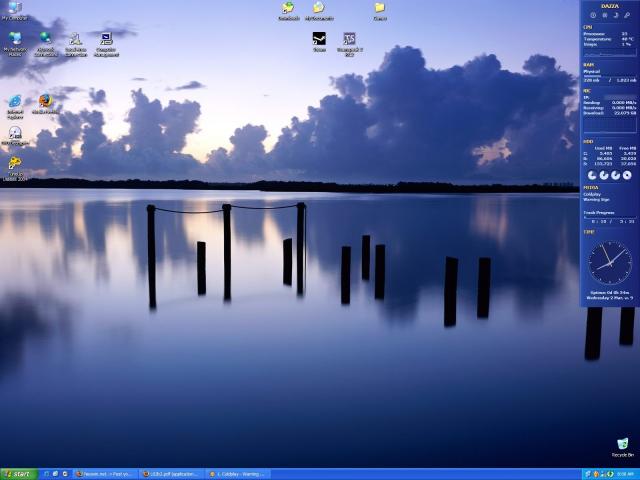Click the RAM section heading
This screenshot has height=480, width=640.
[x=588, y=65]
